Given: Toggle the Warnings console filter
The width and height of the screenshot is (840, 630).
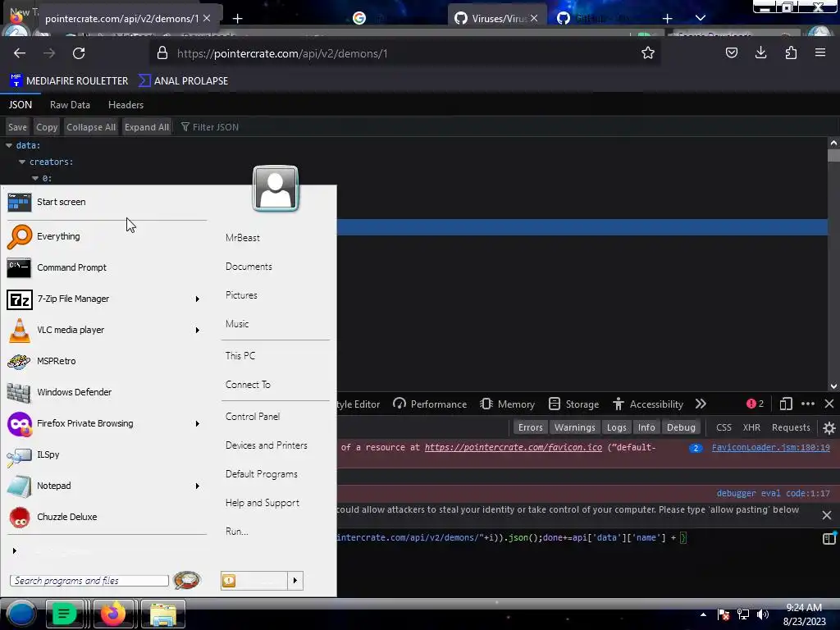Looking at the screenshot, I should [x=575, y=427].
